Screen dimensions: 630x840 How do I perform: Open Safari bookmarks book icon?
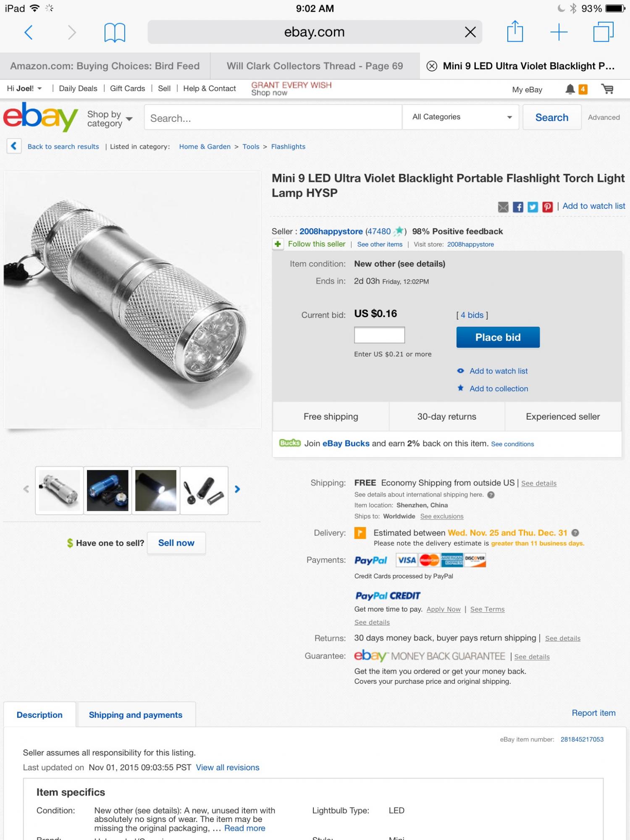115,32
